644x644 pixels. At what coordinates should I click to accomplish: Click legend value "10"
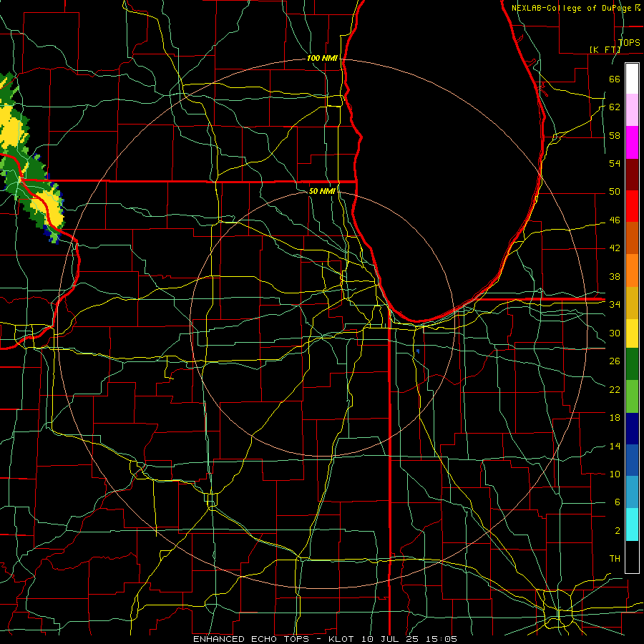pyautogui.click(x=615, y=474)
